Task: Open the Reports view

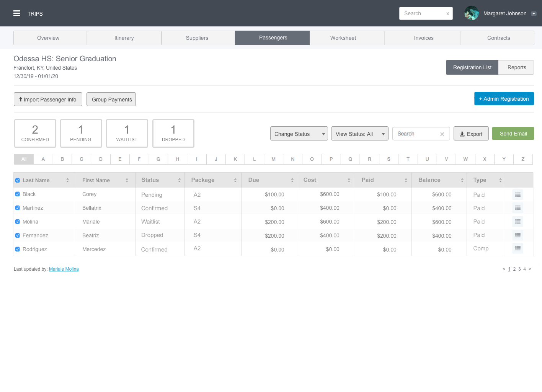Action: coord(516,67)
